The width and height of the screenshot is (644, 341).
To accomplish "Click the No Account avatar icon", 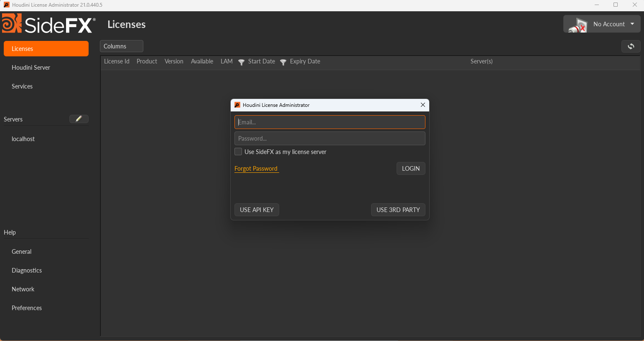I will click(578, 25).
